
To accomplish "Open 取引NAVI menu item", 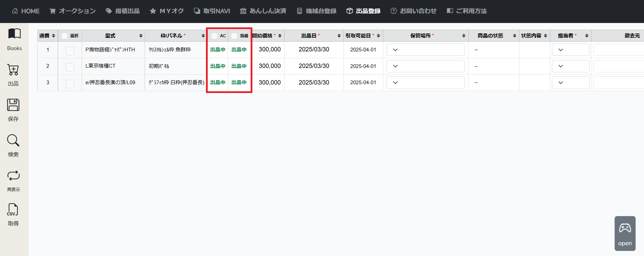I will click(212, 11).
